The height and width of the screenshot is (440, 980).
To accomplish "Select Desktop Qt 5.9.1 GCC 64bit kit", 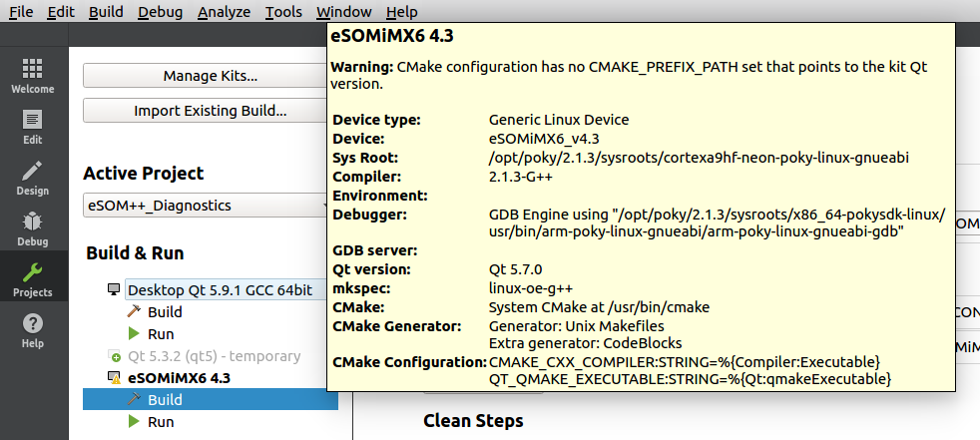I will 220,289.
